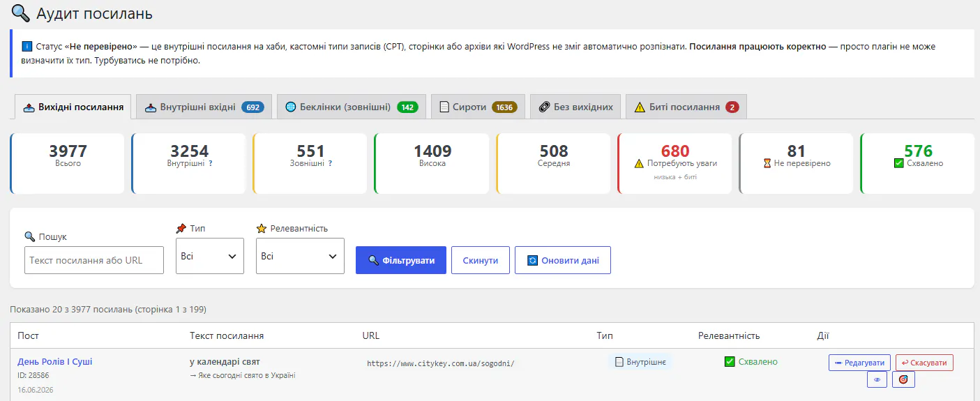The image size is (980, 401).
Task: Click the 142 badge on Беклінки tab
Action: [x=407, y=107]
